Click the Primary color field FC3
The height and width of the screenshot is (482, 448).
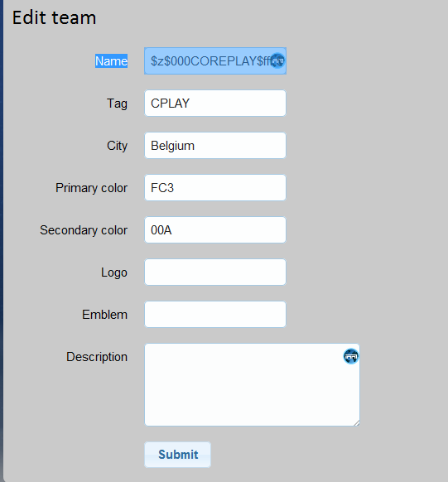coord(215,187)
